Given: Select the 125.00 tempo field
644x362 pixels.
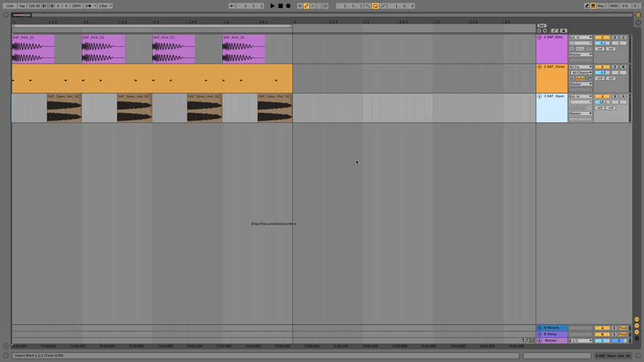Looking at the screenshot, I should click(34, 6).
